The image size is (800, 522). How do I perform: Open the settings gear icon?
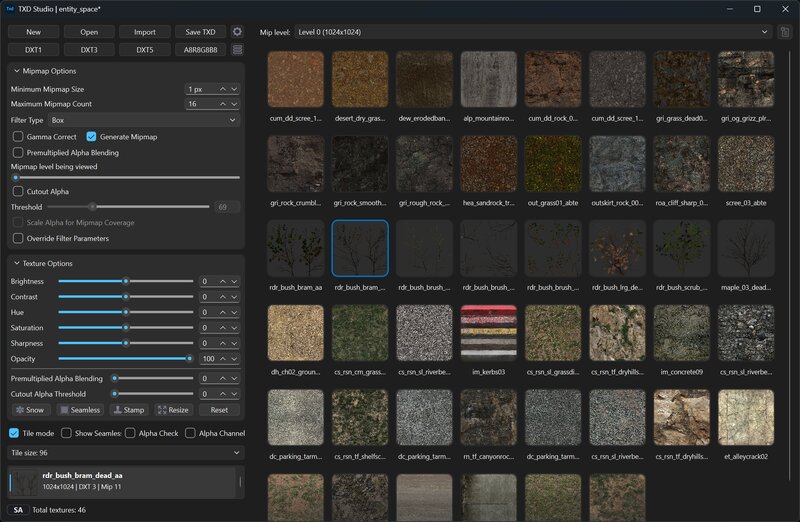click(237, 32)
